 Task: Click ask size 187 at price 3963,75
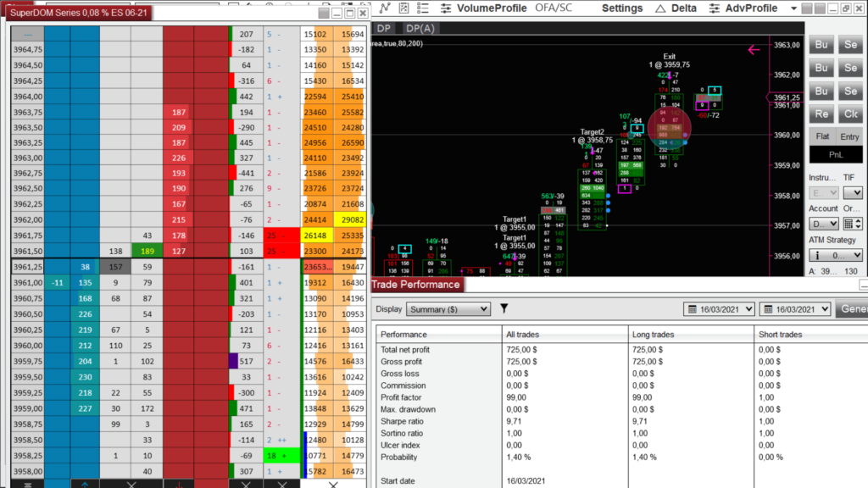click(178, 112)
